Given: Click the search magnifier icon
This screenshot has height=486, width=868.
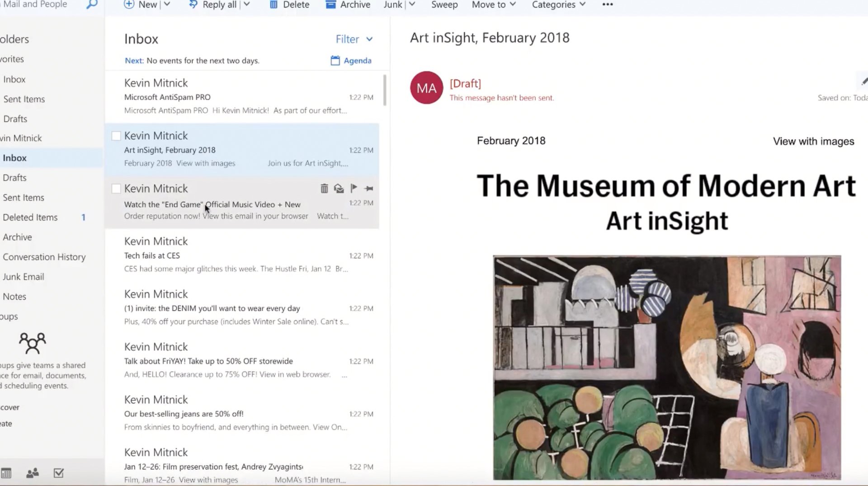Looking at the screenshot, I should (x=92, y=5).
